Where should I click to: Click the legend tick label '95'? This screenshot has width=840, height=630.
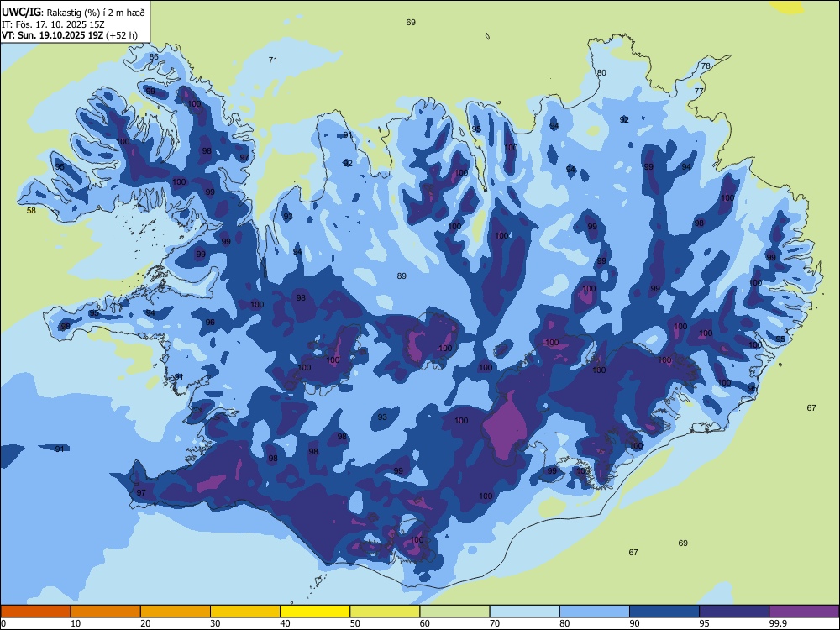click(704, 623)
